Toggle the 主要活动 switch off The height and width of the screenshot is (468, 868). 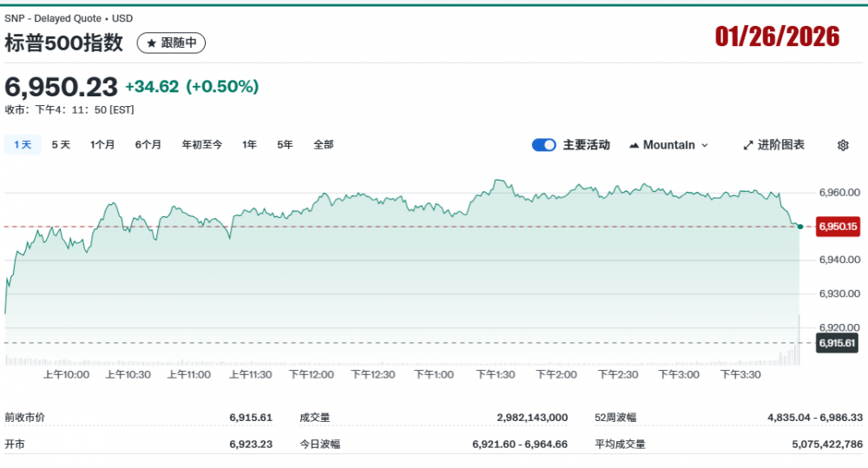tap(543, 145)
